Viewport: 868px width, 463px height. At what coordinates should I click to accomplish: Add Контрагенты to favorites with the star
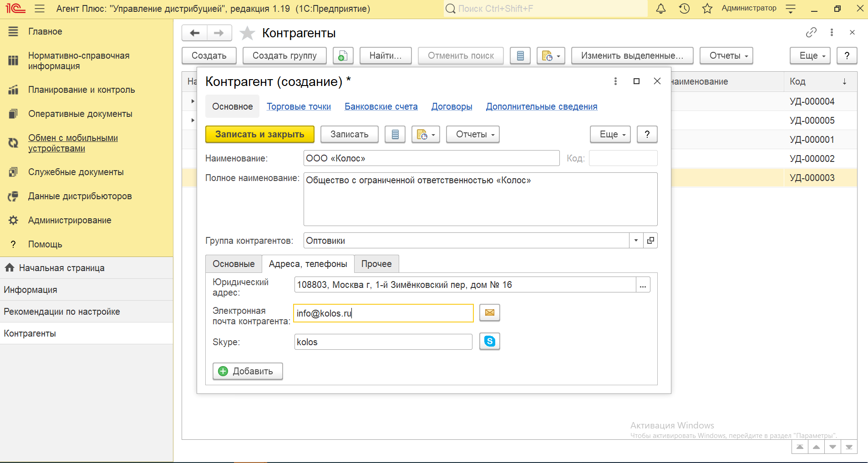click(247, 33)
